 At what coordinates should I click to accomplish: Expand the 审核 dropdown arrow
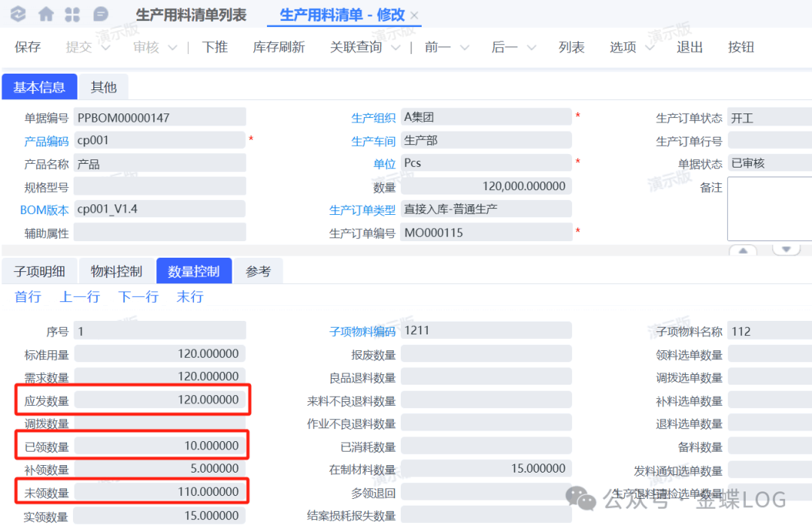coord(172,48)
